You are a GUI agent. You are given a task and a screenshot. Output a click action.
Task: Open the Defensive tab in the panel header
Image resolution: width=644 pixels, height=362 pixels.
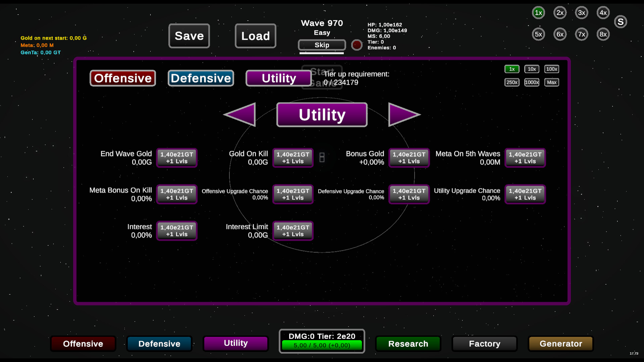(201, 78)
